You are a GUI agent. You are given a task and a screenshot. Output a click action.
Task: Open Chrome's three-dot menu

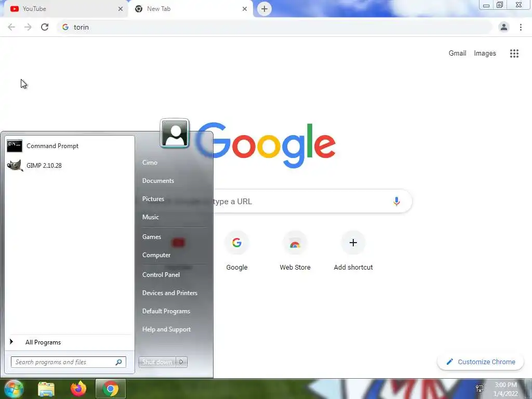click(521, 27)
